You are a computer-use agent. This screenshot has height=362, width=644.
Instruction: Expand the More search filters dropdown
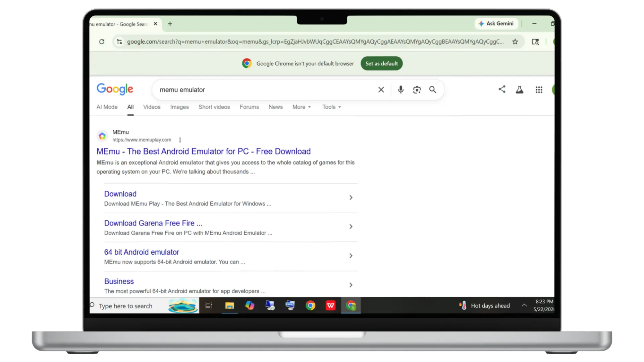[302, 107]
